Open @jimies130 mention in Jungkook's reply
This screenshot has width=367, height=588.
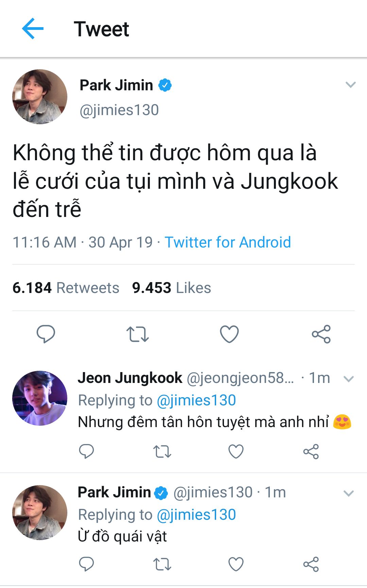click(196, 400)
